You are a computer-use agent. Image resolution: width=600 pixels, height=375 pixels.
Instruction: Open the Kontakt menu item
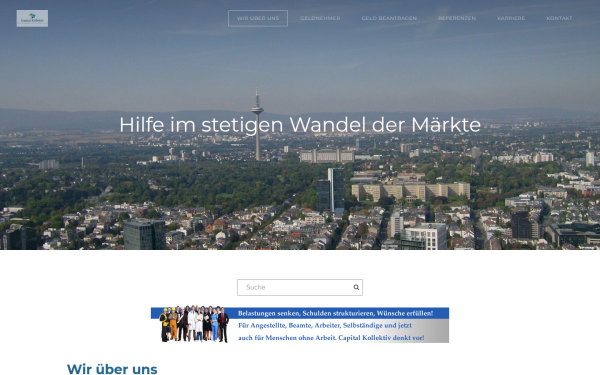click(559, 18)
